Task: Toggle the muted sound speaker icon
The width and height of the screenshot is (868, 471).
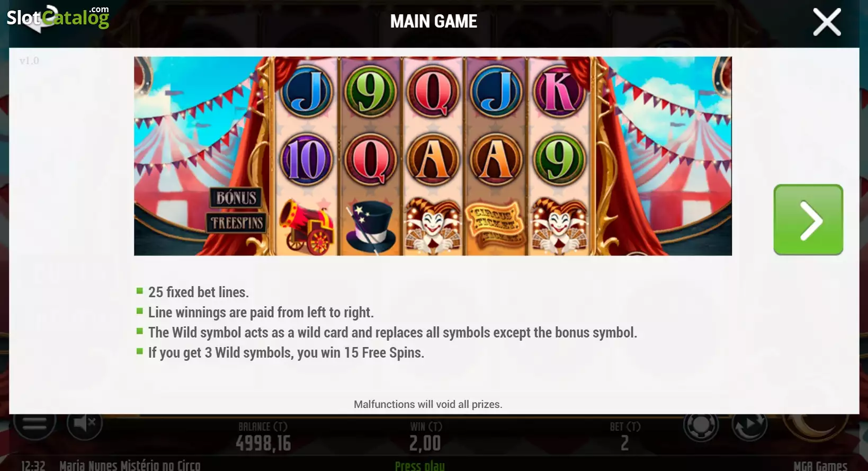Action: [x=85, y=424]
